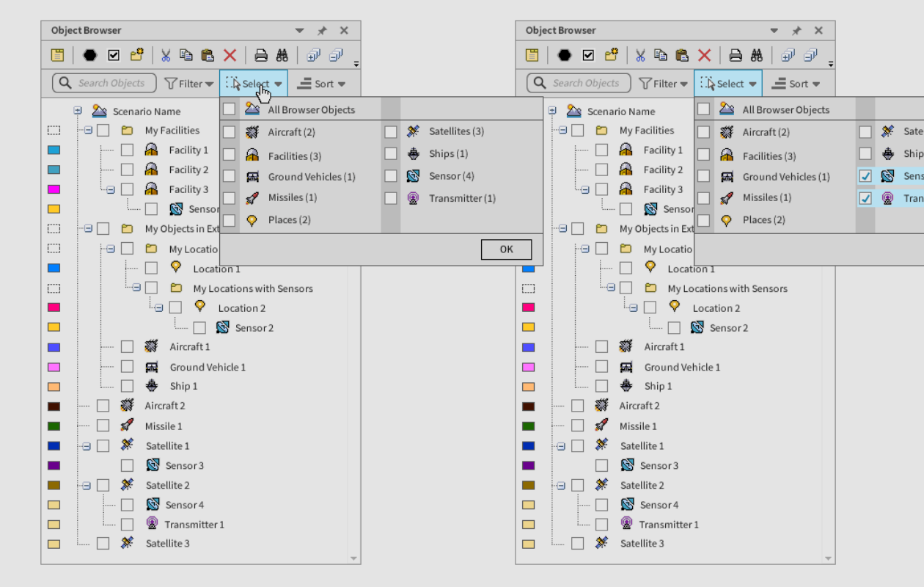This screenshot has height=587, width=924.
Task: Find with binoculars in left Object Browser
Action: point(282,55)
